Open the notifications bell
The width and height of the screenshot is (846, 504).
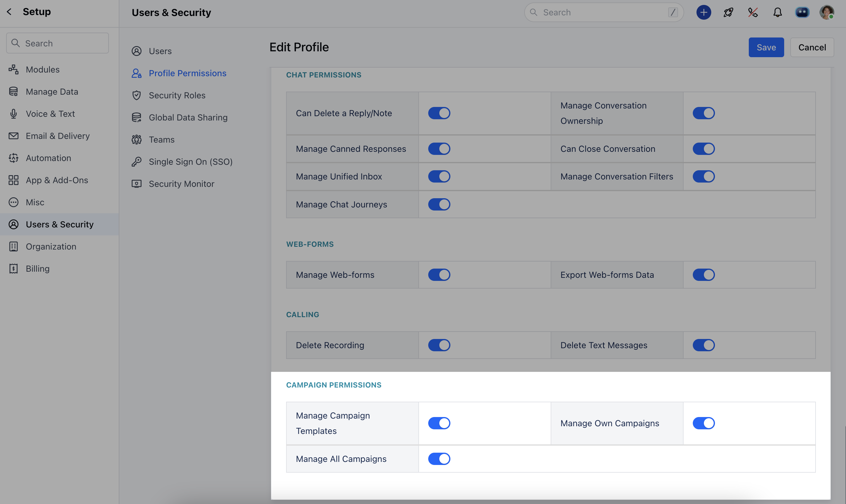tap(777, 13)
